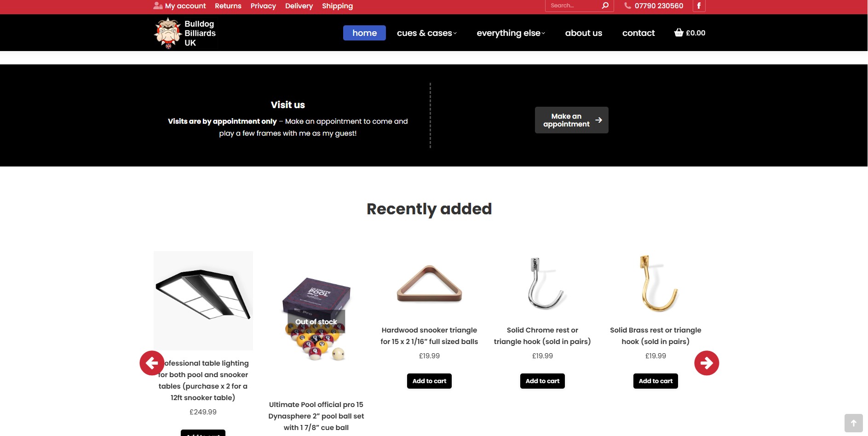Click the Search input field

click(x=573, y=6)
